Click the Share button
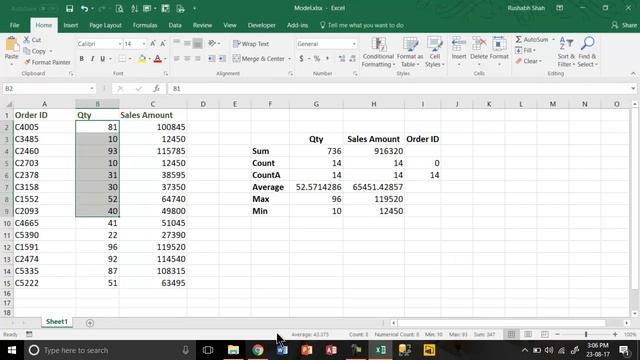The height and width of the screenshot is (360, 640). 624,25
